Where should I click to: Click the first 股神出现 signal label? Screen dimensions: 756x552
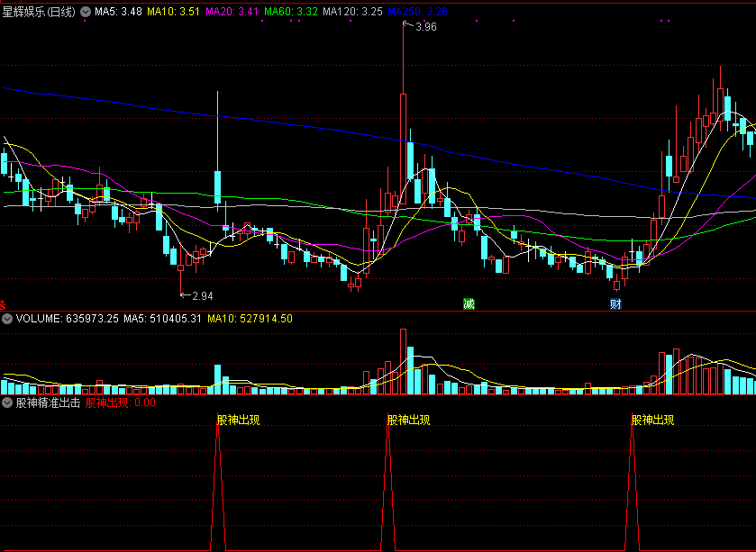(x=238, y=420)
